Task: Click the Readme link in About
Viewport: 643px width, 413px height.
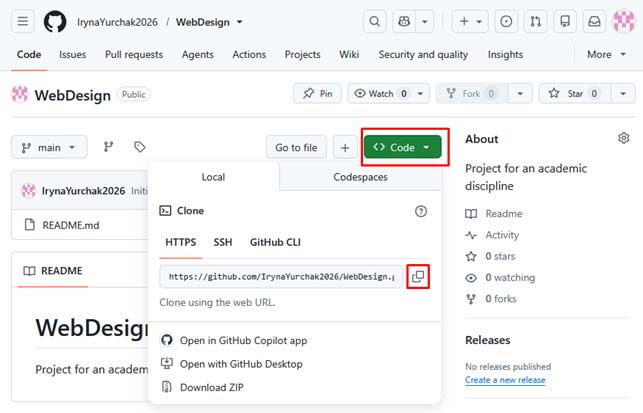Action: pyautogui.click(x=504, y=214)
